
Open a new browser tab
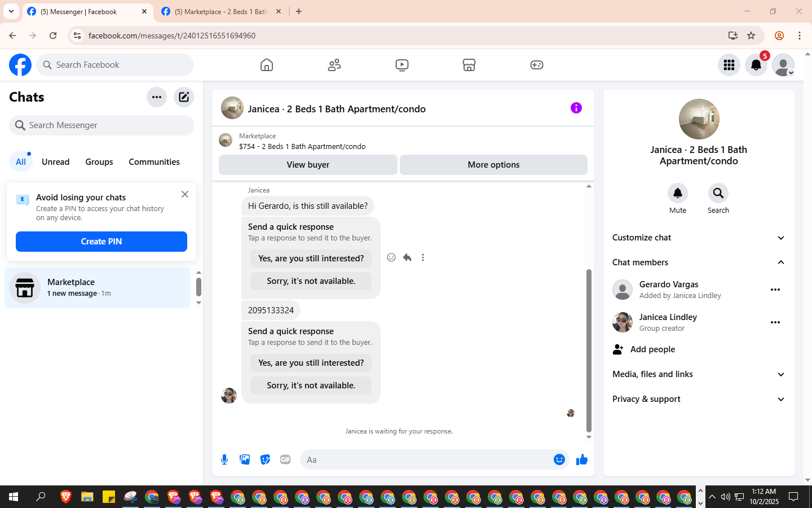tap(299, 11)
